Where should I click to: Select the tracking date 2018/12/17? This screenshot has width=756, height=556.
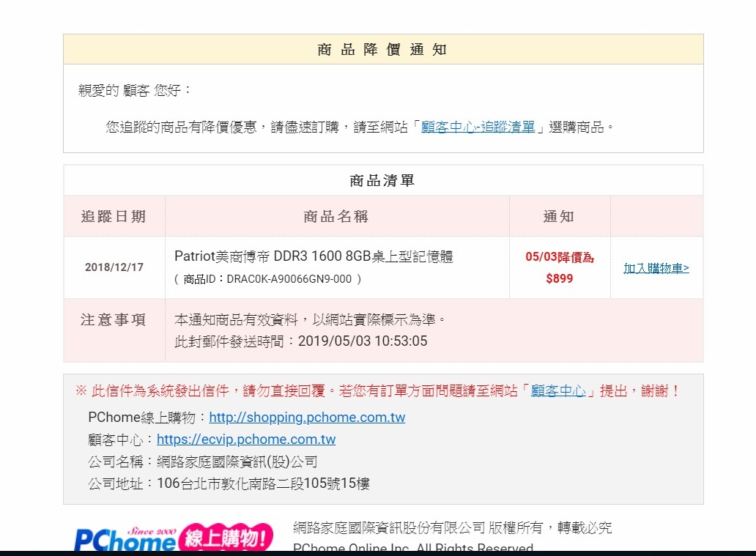[114, 267]
